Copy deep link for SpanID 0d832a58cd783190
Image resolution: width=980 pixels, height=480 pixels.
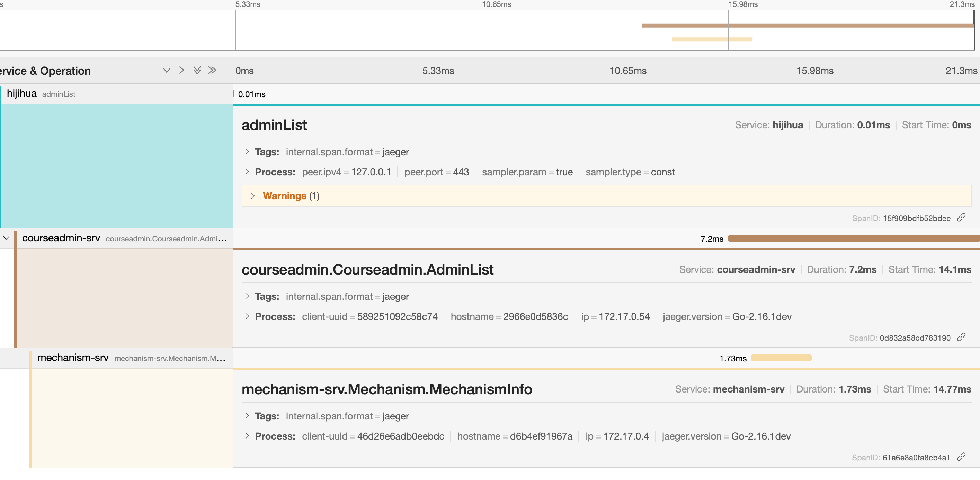click(x=961, y=337)
